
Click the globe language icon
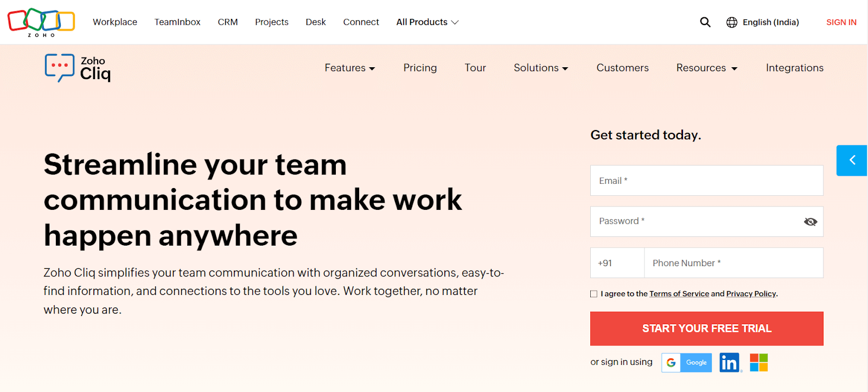[x=732, y=22]
